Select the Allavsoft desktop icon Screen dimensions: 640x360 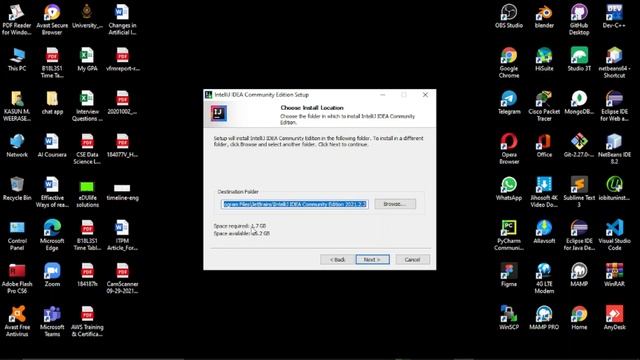point(544,232)
